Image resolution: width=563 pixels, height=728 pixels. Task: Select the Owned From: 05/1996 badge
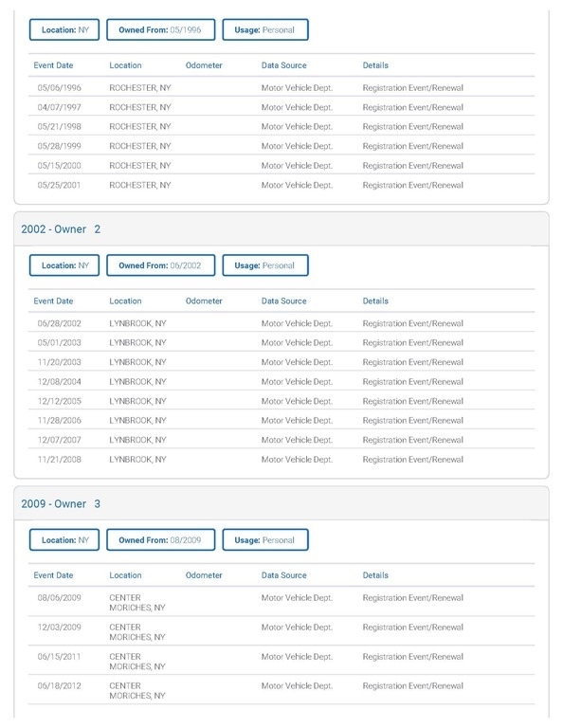[x=160, y=29]
